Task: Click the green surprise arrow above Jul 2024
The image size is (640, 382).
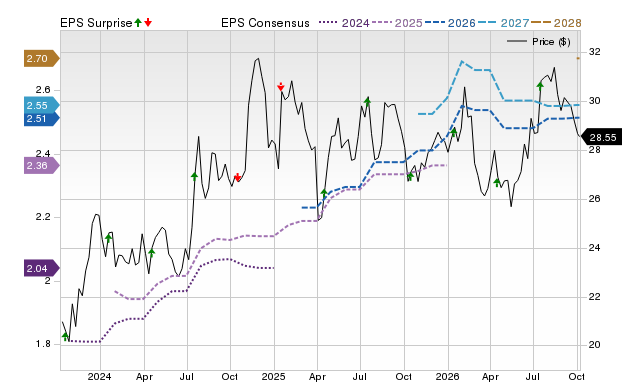Action: tap(194, 176)
